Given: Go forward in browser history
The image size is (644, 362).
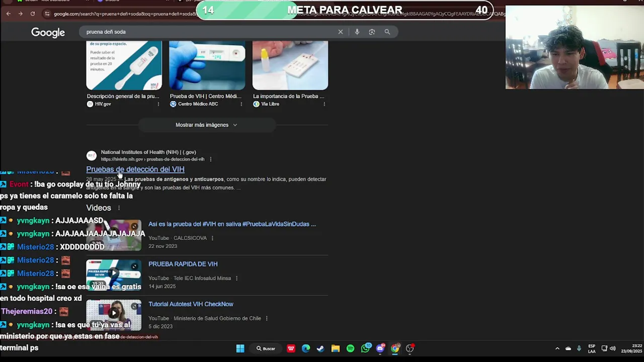Looking at the screenshot, I should pyautogui.click(x=21, y=14).
